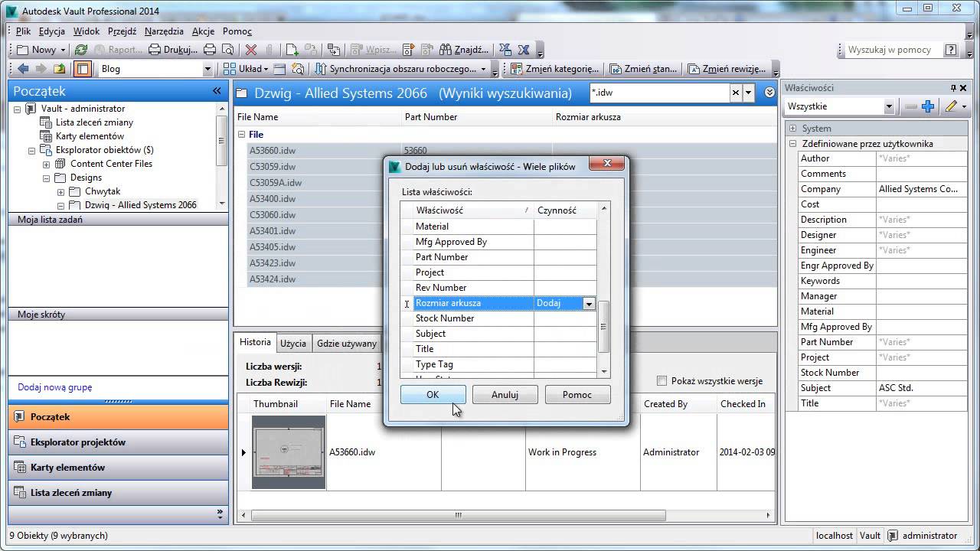The image size is (980, 551).
Task: Click the green Refresh icon in toolbar
Action: [x=81, y=50]
